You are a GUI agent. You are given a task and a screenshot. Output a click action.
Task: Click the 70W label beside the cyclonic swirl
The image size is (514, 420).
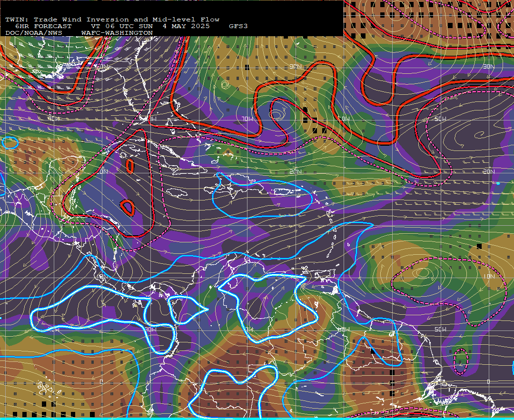248,119
